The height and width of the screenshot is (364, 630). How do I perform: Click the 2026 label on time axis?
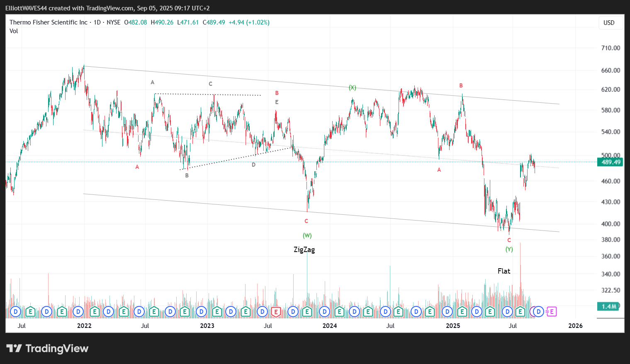point(575,326)
